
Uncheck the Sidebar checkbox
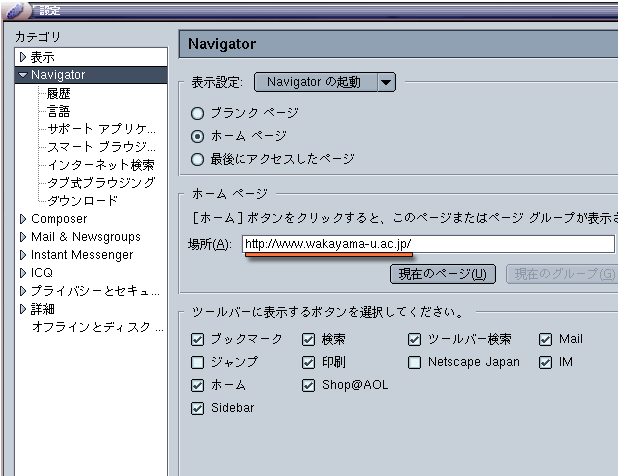197,408
